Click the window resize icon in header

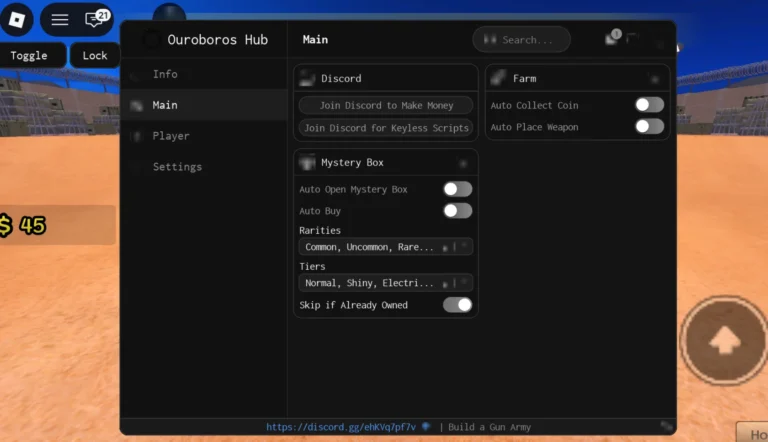point(632,38)
